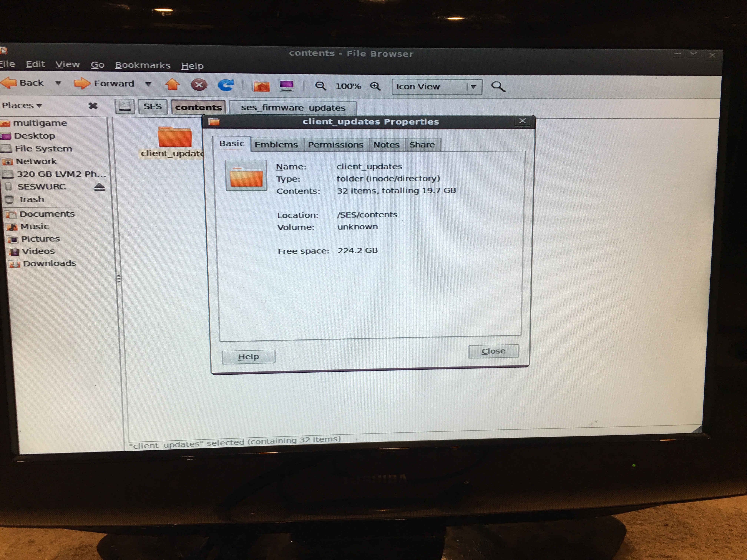
Task: Switch to the Notes tab
Action: [386, 145]
